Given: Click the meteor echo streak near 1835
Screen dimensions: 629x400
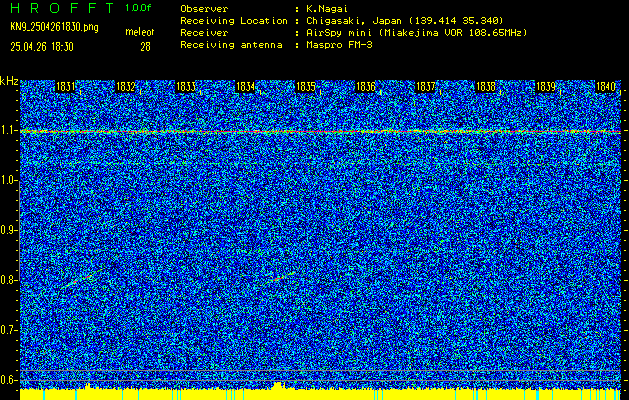Looking at the screenshot, I should pyautogui.click(x=279, y=278).
